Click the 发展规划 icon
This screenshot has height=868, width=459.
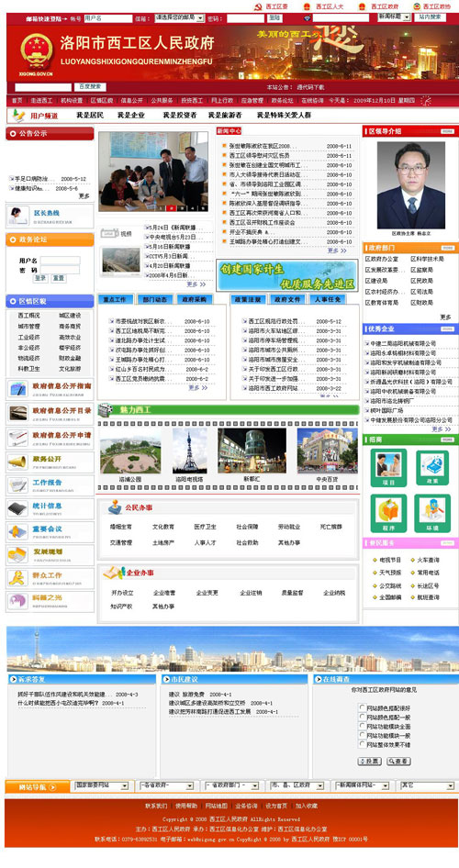tap(17, 555)
